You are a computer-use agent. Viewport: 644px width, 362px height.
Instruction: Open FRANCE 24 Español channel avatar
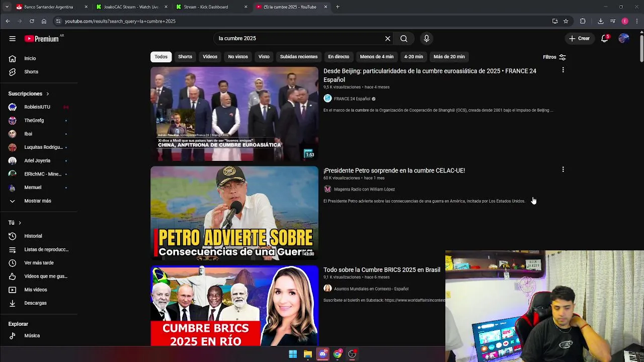[328, 99]
